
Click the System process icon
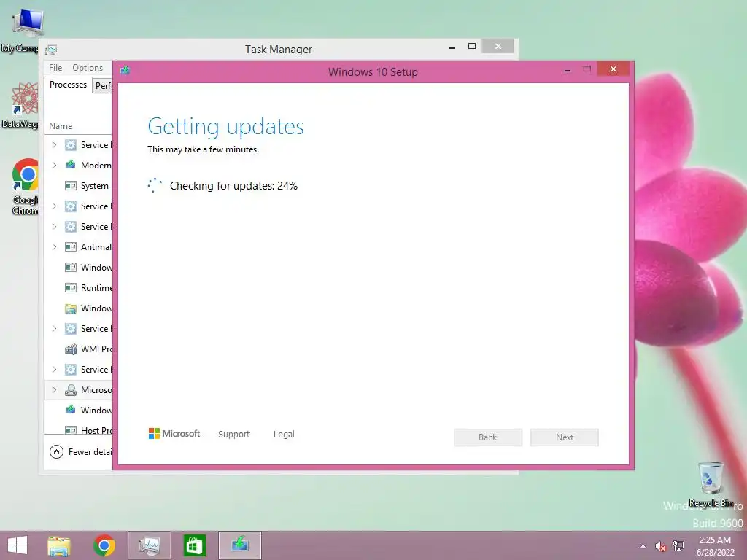coord(71,186)
